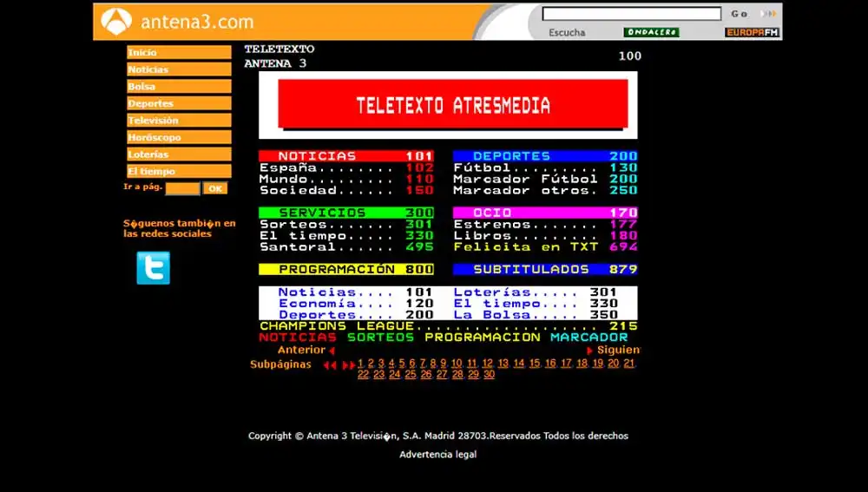Click 'La Bolsa..... 350' in white box
Screen dimensions: 868x492
[536, 315]
